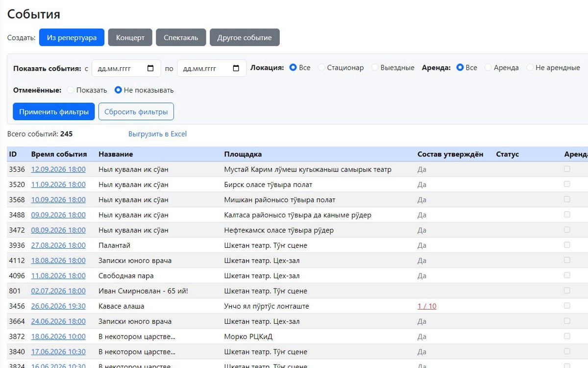The height and width of the screenshot is (368, 588).
Task: Create a new Концерт event
Action: click(130, 38)
